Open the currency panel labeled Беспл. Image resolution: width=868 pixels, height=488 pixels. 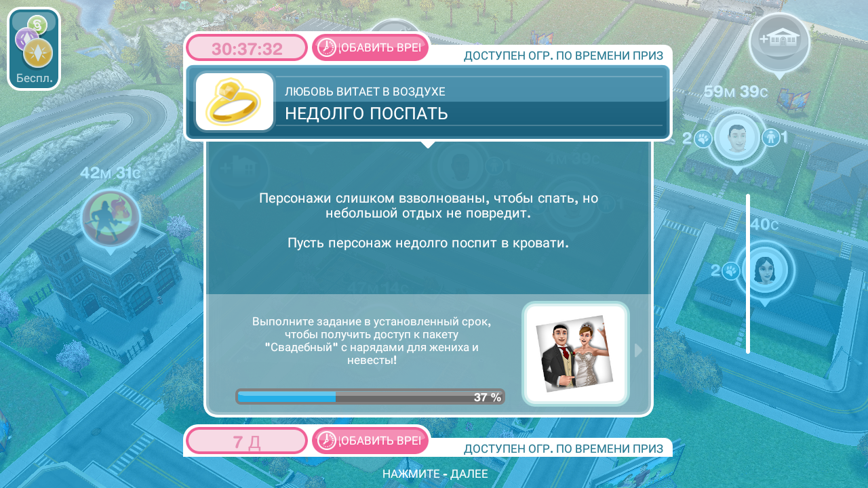coord(34,49)
